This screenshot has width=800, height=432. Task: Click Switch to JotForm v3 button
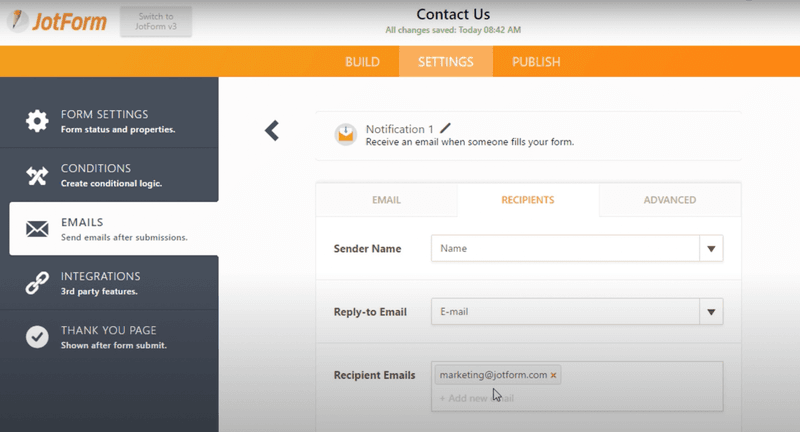(x=156, y=21)
